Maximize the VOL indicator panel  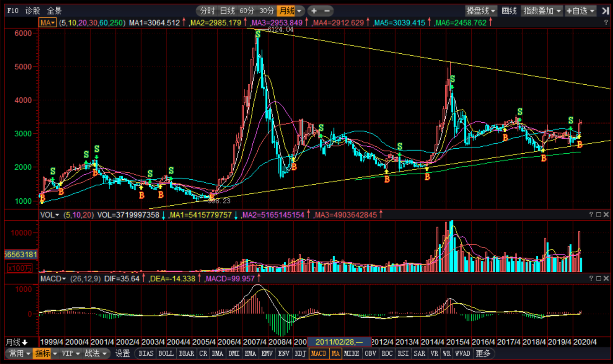pyautogui.click(x=599, y=214)
